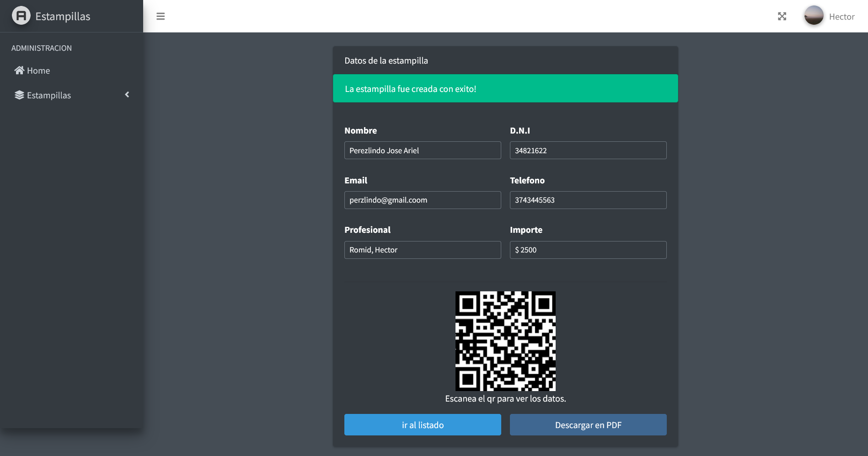Click the ir al listado button
Screen dimensions: 868x456
(423, 425)
